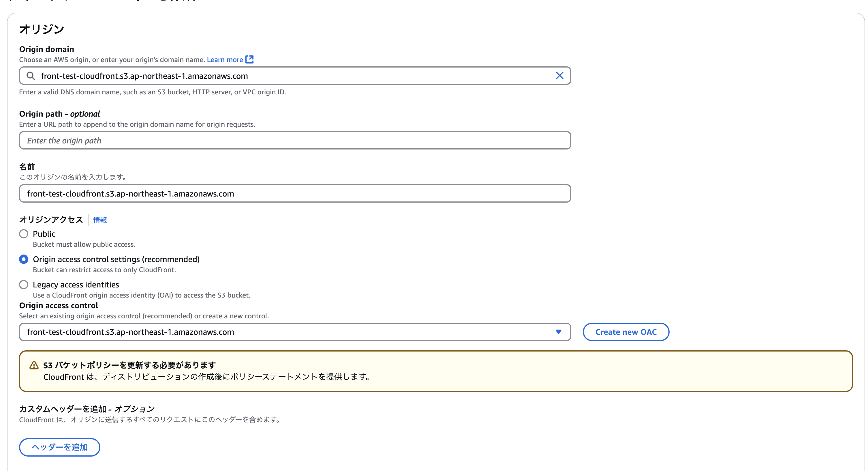
Task: Open the Learn more link
Action: pyautogui.click(x=225, y=59)
